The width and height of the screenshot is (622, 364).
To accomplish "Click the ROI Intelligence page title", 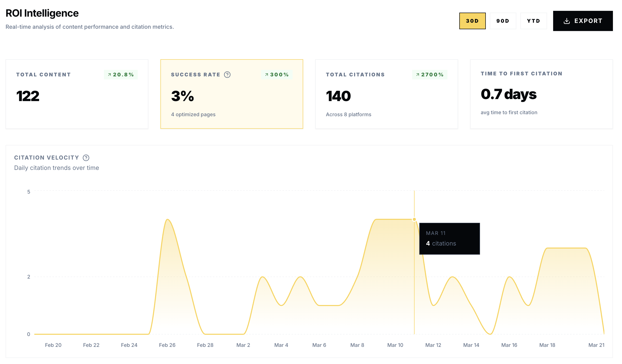I will 42,13.
